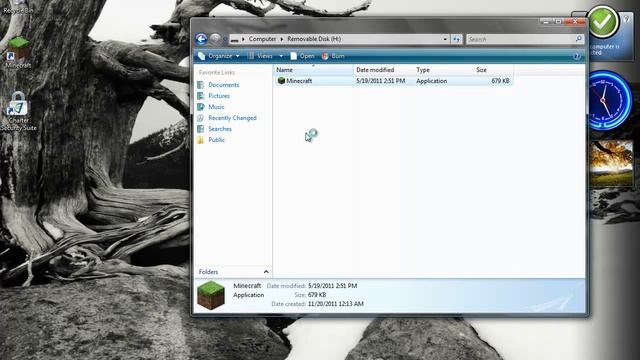Open the Pictures favorite link
Image resolution: width=640 pixels, height=360 pixels.
coord(219,96)
